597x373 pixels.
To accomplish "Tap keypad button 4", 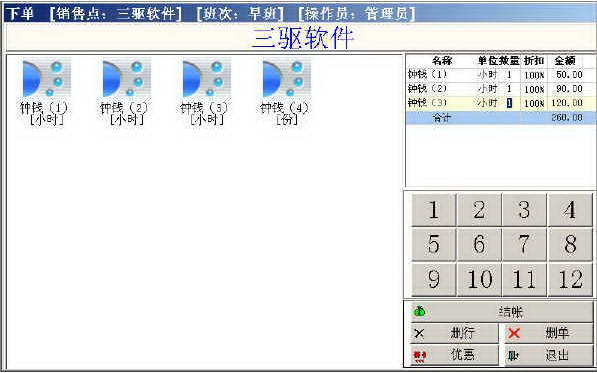I will coord(570,210).
